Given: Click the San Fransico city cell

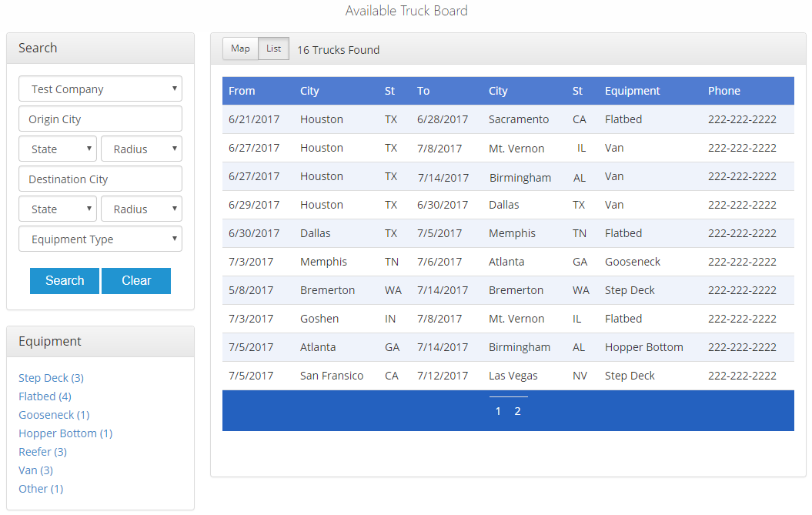Looking at the screenshot, I should (x=332, y=376).
